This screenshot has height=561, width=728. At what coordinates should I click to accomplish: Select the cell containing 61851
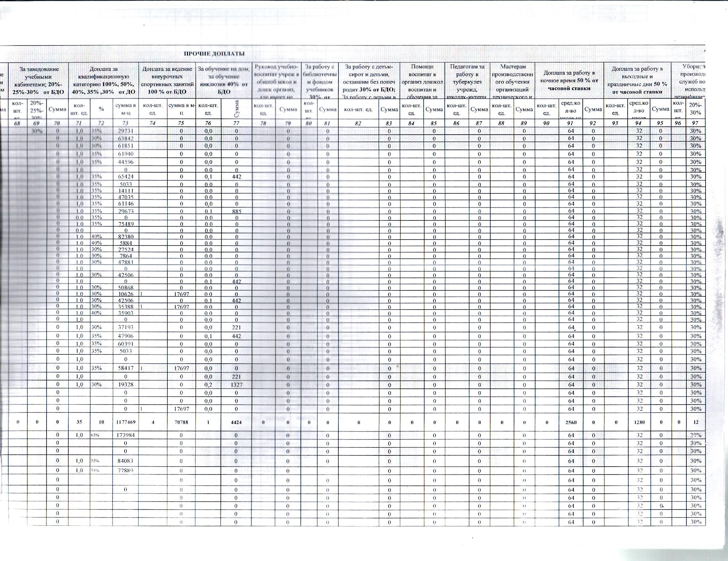pos(125,146)
